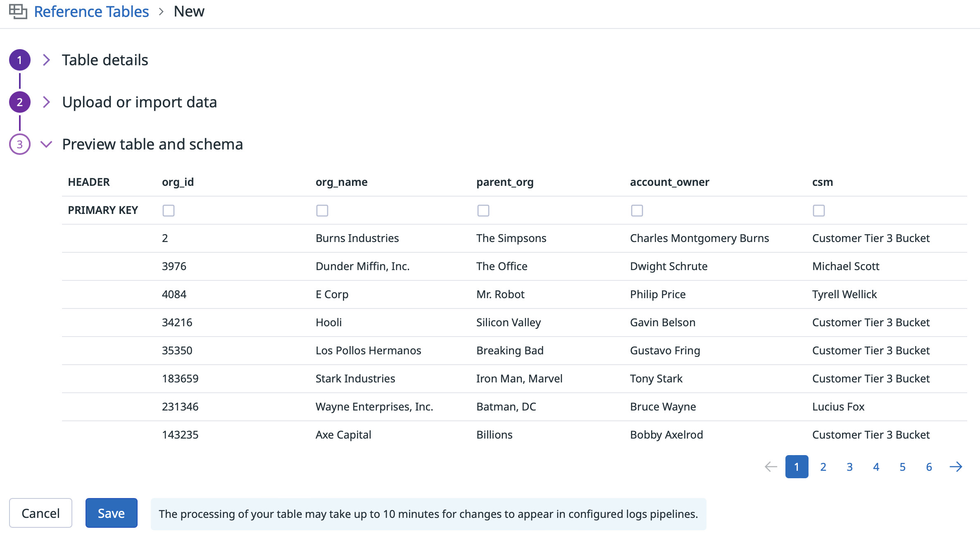Select the Dunder Miffin, Inc. cell
This screenshot has height=541, width=980.
(363, 267)
